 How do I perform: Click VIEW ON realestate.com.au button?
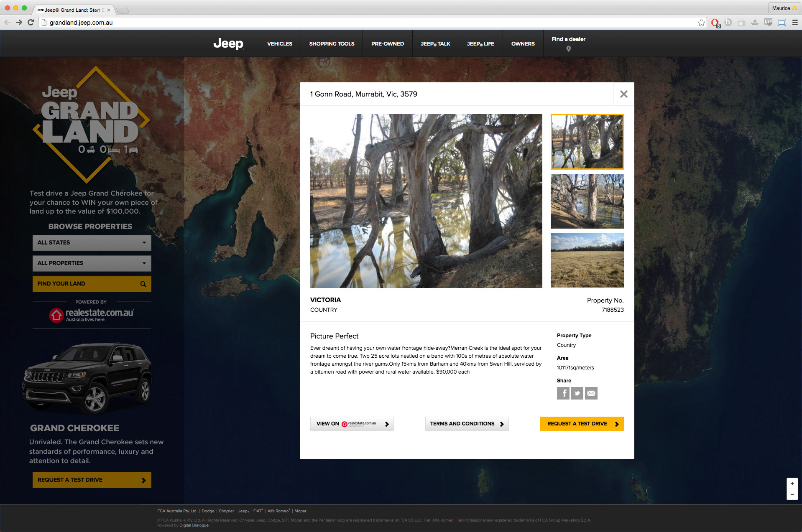point(352,424)
